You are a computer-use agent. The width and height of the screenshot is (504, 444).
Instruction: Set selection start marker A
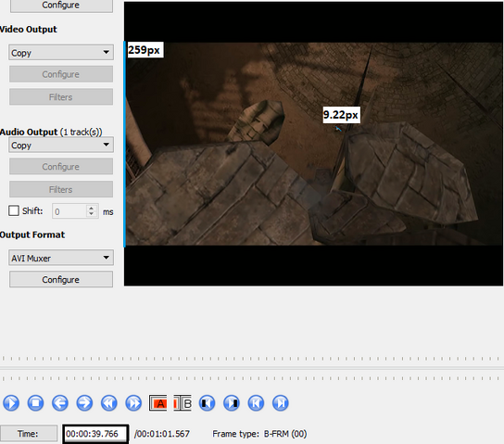click(x=157, y=403)
